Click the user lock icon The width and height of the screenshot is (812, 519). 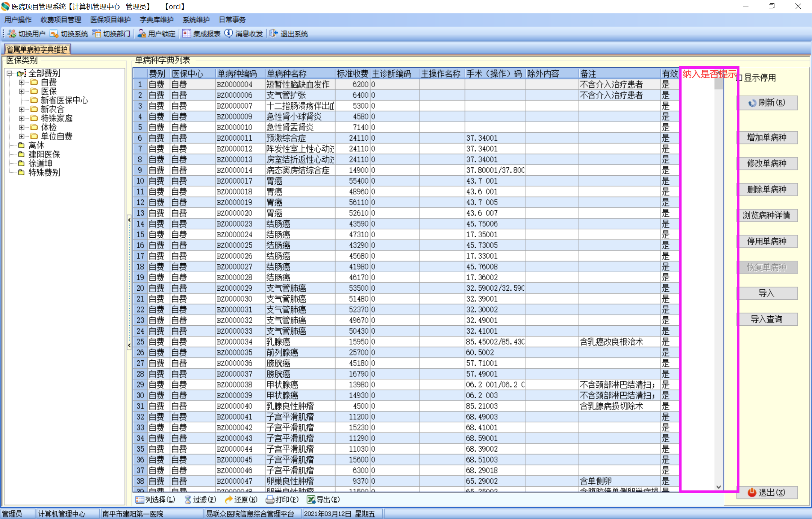142,34
